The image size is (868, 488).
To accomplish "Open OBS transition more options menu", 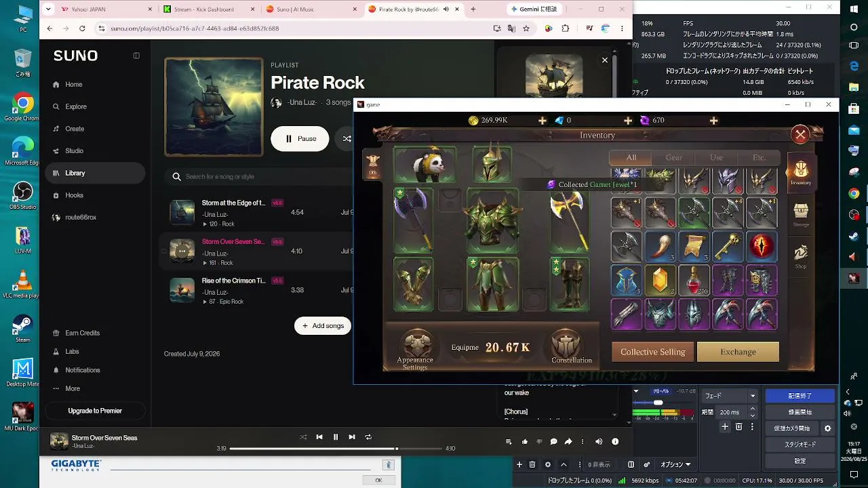I will [x=752, y=427].
